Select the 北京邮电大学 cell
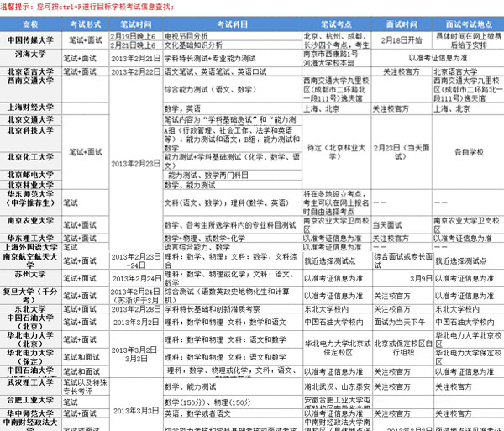The image size is (504, 431). pyautogui.click(x=30, y=175)
